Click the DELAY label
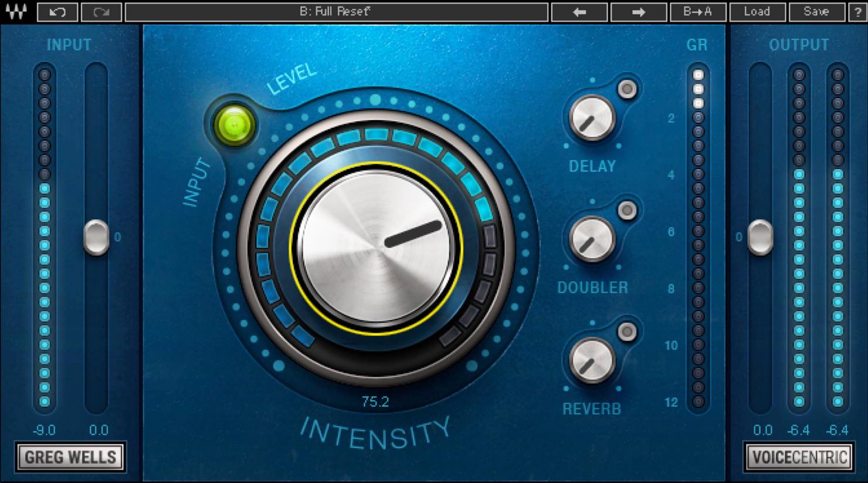Image resolution: width=868 pixels, height=483 pixels. click(592, 167)
